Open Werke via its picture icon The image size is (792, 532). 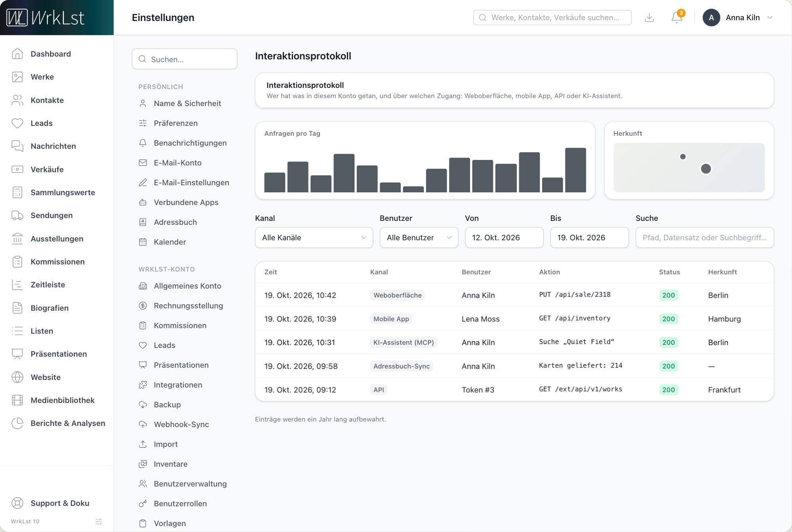click(17, 77)
